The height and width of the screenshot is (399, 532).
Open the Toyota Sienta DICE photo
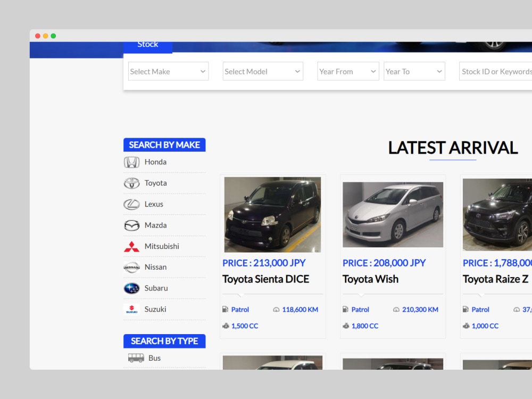point(272,214)
